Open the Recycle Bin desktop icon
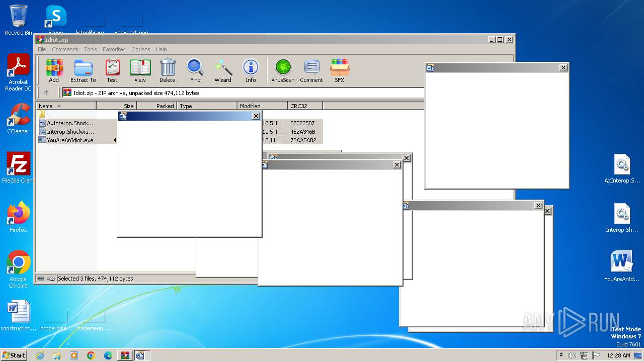The height and width of the screenshot is (362, 644). click(18, 20)
